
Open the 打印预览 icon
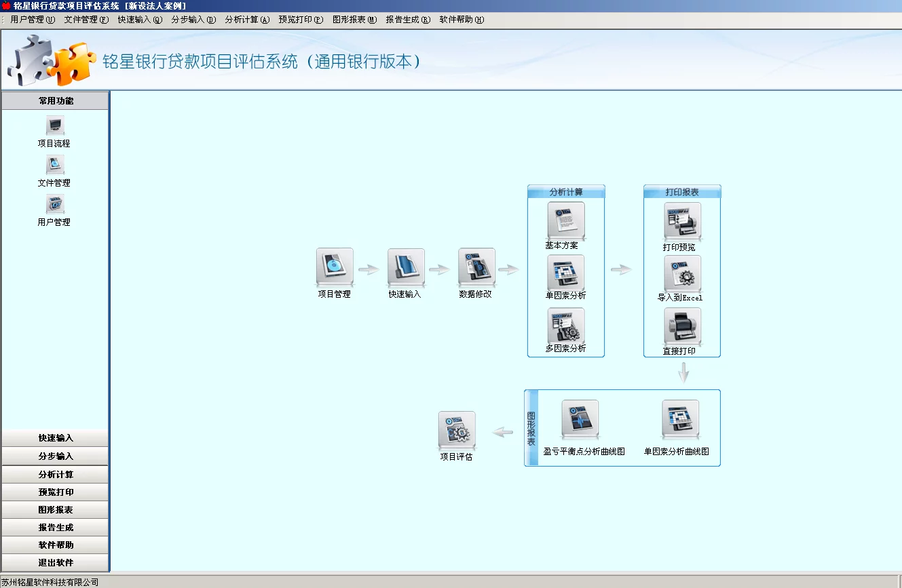683,221
